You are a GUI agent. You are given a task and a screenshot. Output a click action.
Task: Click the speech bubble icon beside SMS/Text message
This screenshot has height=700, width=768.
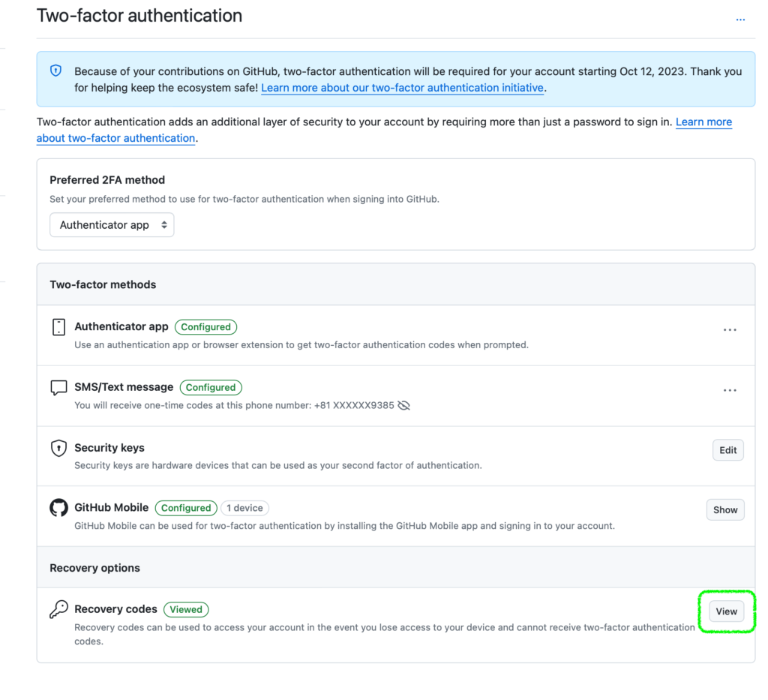58,387
